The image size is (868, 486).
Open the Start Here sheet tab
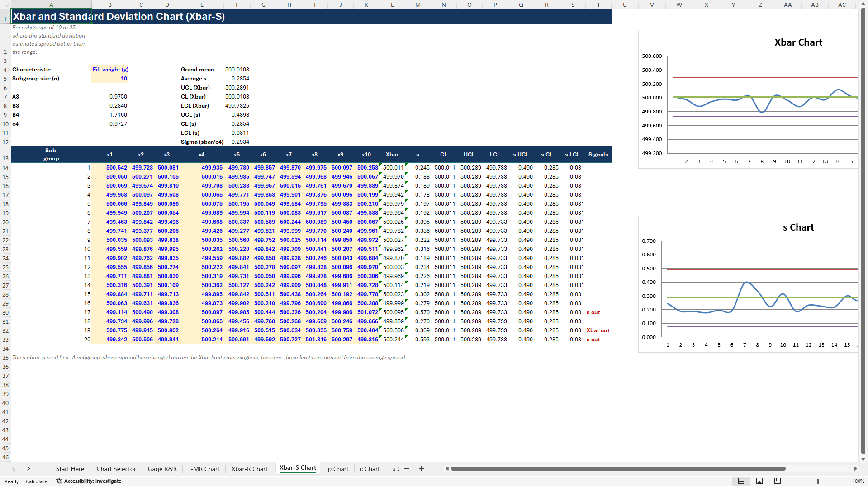(x=70, y=469)
